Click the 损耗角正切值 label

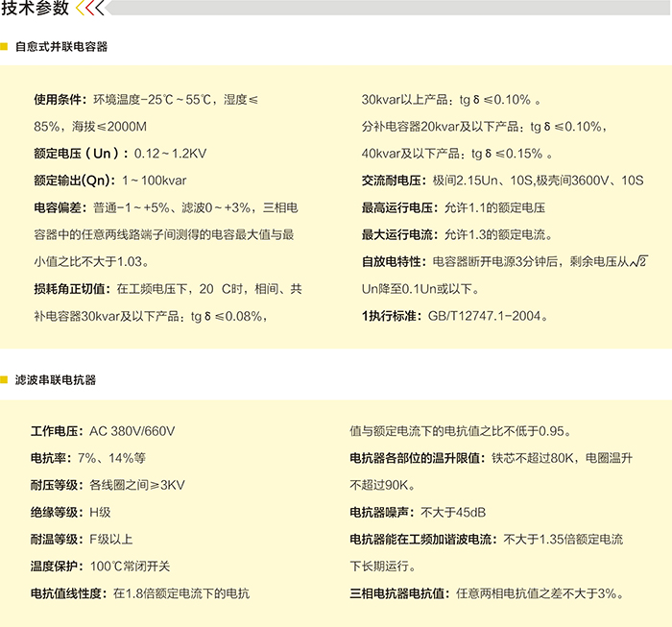click(x=72, y=288)
